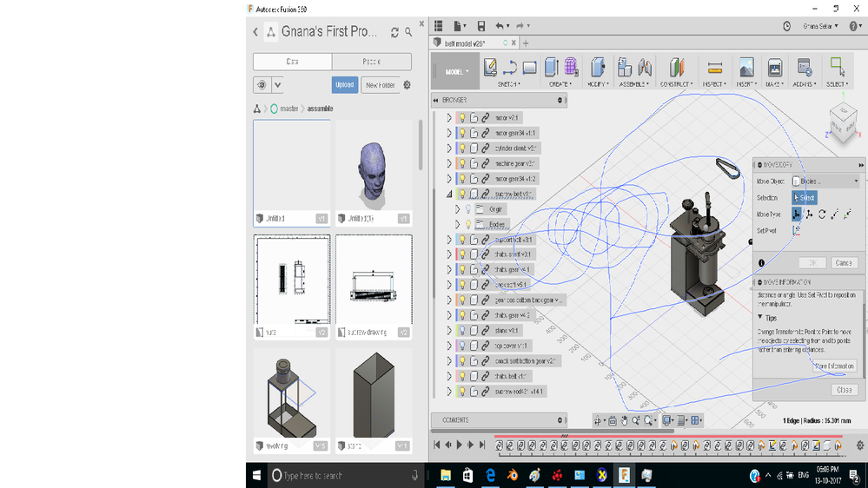Click the Pan hand tool in navigation bar

click(624, 420)
